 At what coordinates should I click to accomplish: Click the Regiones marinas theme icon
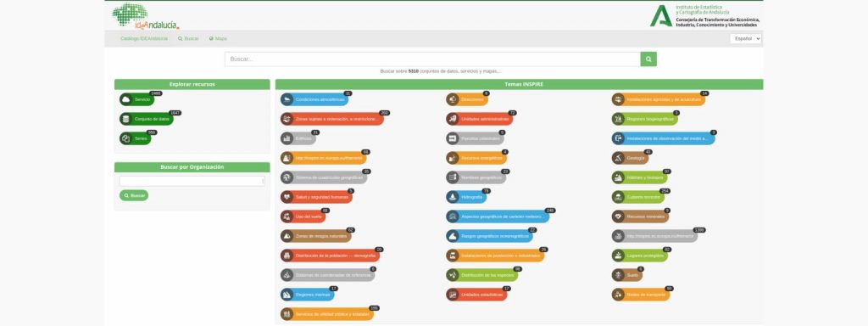(287, 295)
